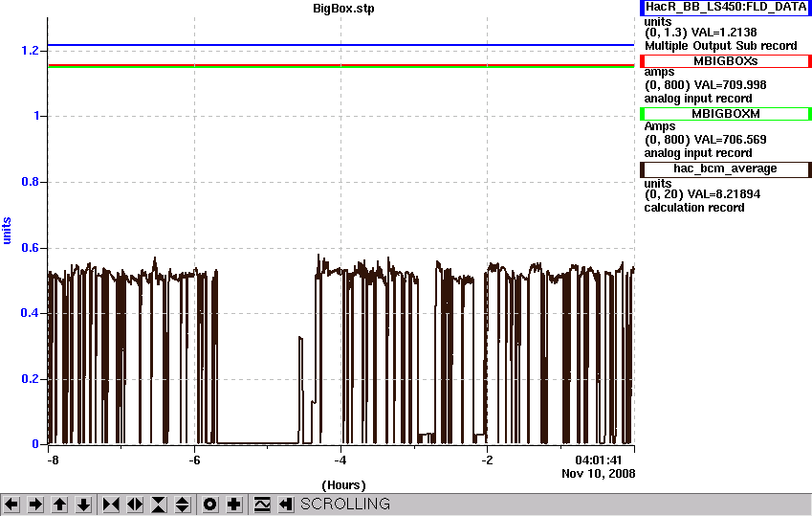Click the 'calculation record' description text
Image resolution: width=812 pixels, height=516 pixels.
pyautogui.click(x=694, y=208)
